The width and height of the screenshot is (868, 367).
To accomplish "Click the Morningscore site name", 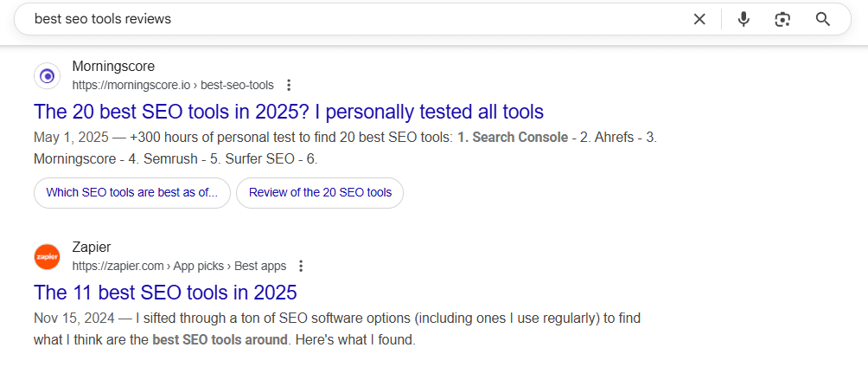I will (113, 67).
